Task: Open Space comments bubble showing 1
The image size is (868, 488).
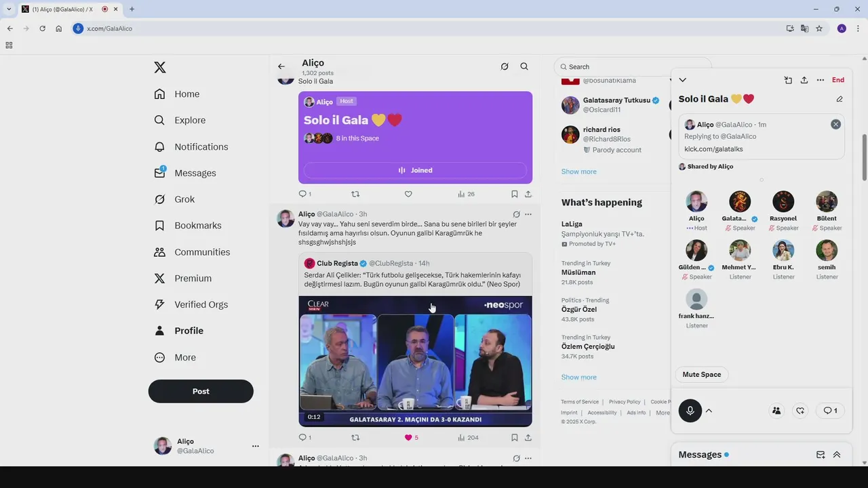Action: tap(830, 411)
